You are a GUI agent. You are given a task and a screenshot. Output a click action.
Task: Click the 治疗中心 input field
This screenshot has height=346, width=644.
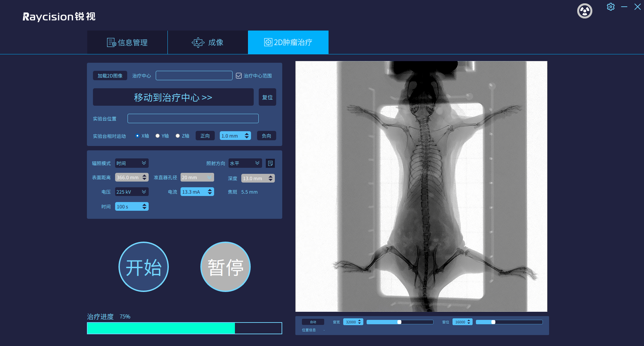[194, 76]
